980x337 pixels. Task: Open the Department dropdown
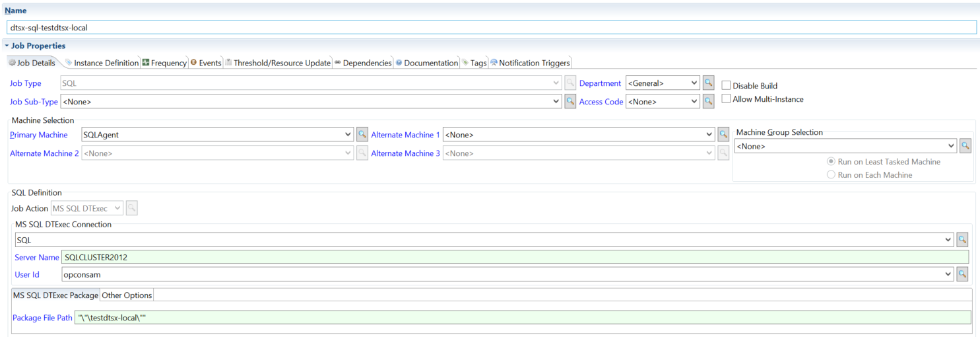coord(694,83)
